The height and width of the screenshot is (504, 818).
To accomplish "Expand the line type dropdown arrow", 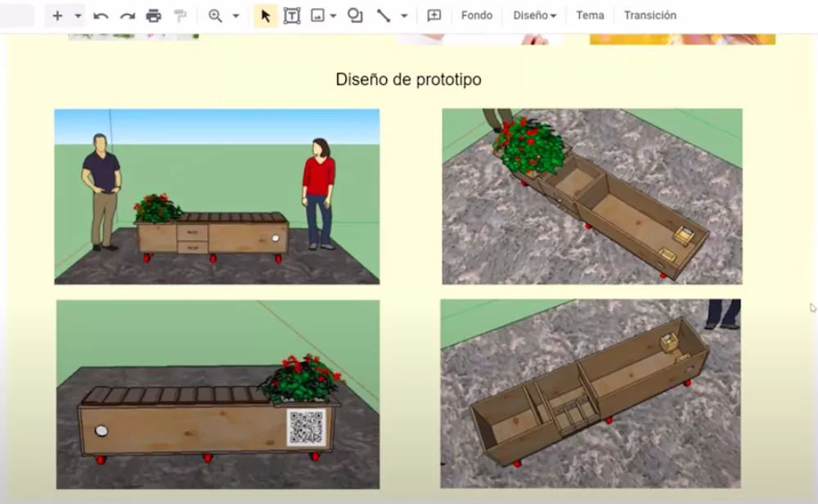I will pos(404,16).
